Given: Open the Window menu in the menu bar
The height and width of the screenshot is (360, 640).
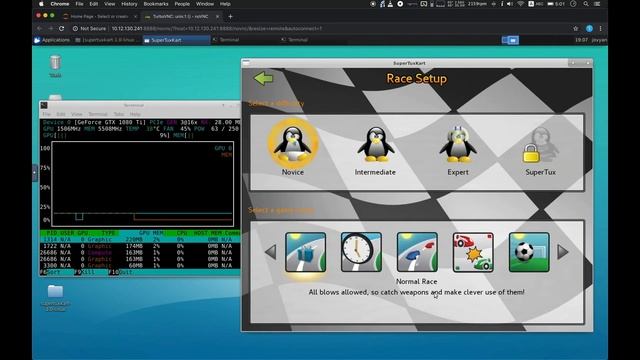Looking at the screenshot, I should tap(205, 4).
